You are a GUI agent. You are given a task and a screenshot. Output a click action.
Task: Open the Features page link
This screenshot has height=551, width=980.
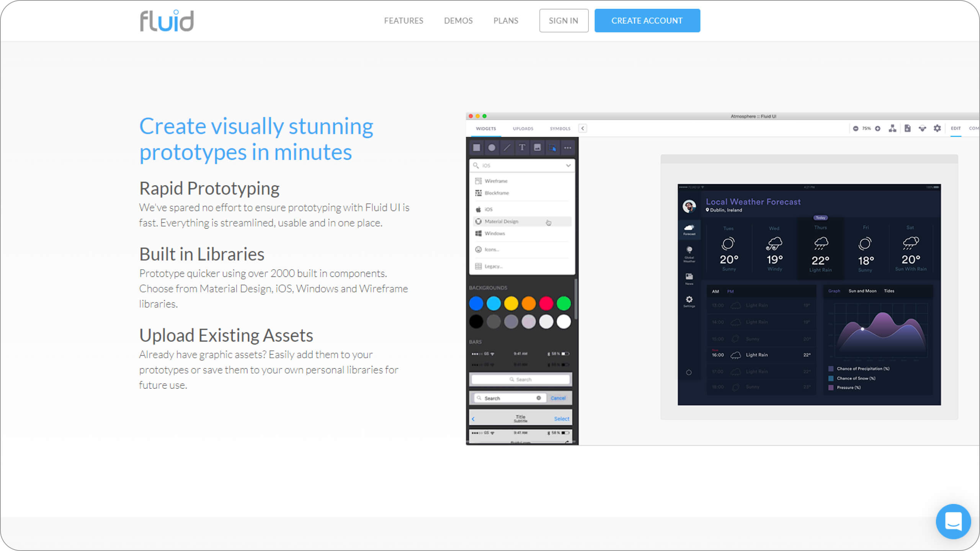(x=403, y=21)
